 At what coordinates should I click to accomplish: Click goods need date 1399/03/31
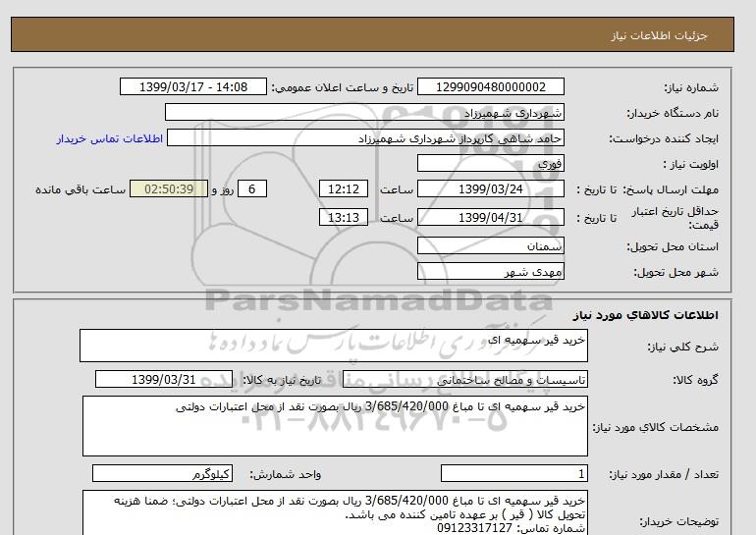164,379
